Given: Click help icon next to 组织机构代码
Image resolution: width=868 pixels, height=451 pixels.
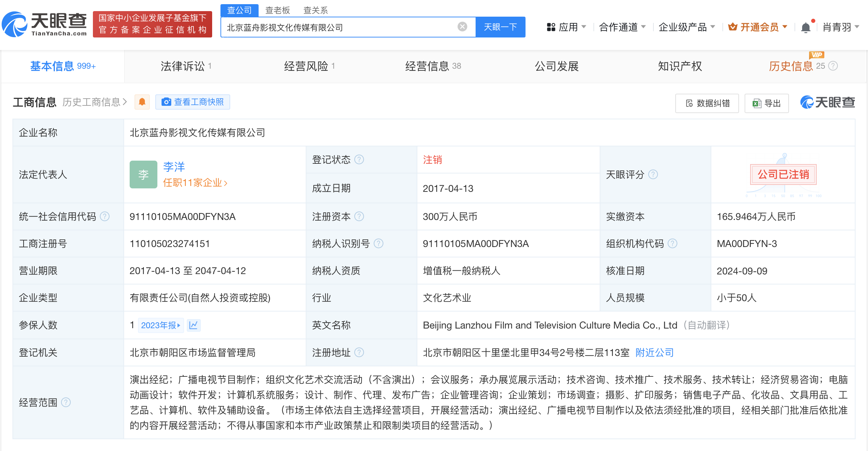Looking at the screenshot, I should [672, 244].
